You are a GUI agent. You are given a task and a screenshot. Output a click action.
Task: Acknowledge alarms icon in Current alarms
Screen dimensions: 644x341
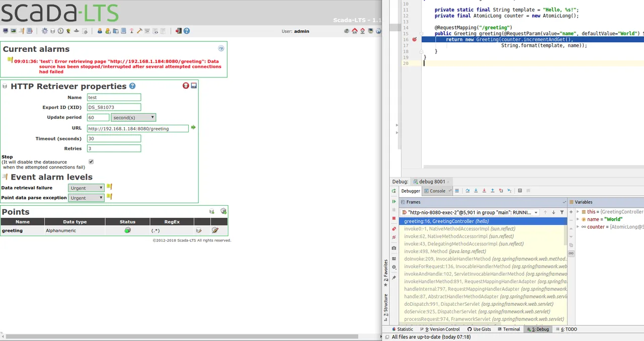coord(221,49)
